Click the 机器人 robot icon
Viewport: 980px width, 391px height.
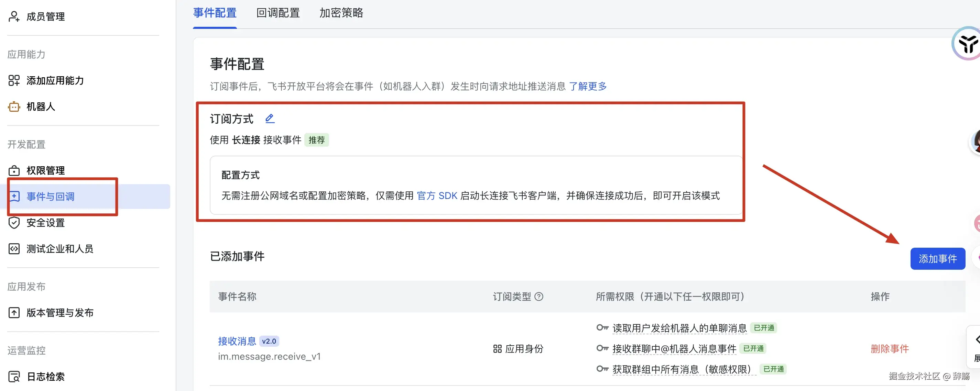(14, 107)
